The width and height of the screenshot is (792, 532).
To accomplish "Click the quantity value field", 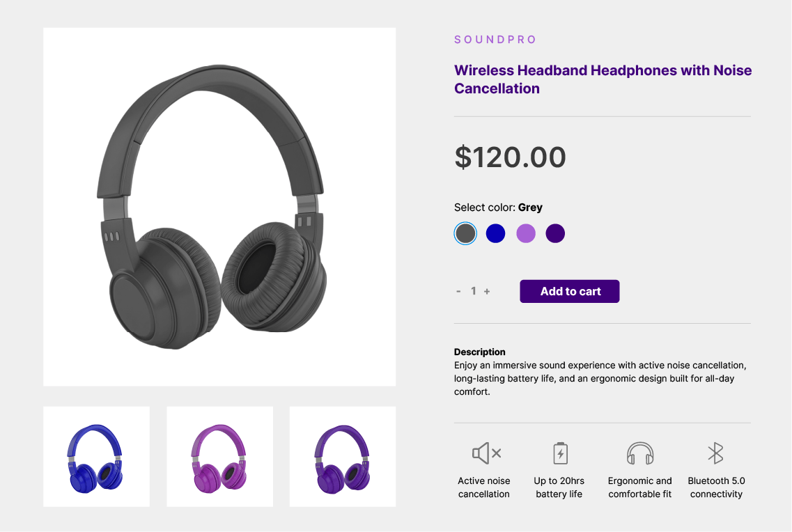I will click(x=473, y=291).
